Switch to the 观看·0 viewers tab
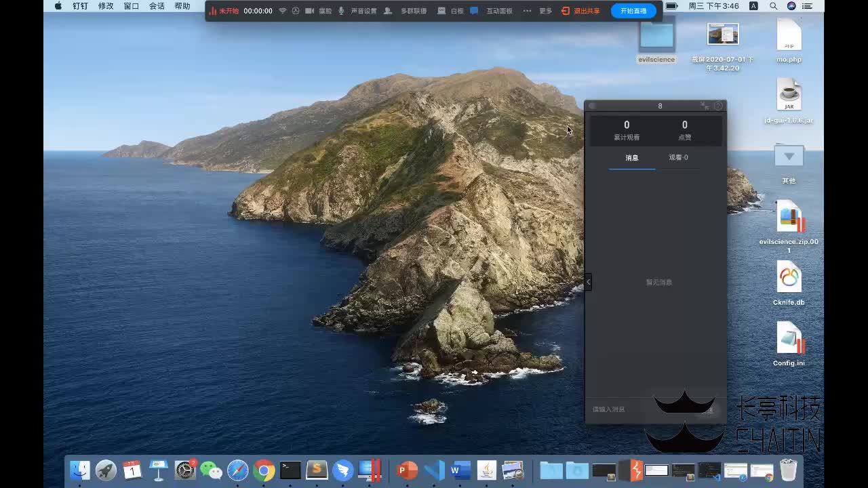The image size is (868, 488). pos(678,157)
